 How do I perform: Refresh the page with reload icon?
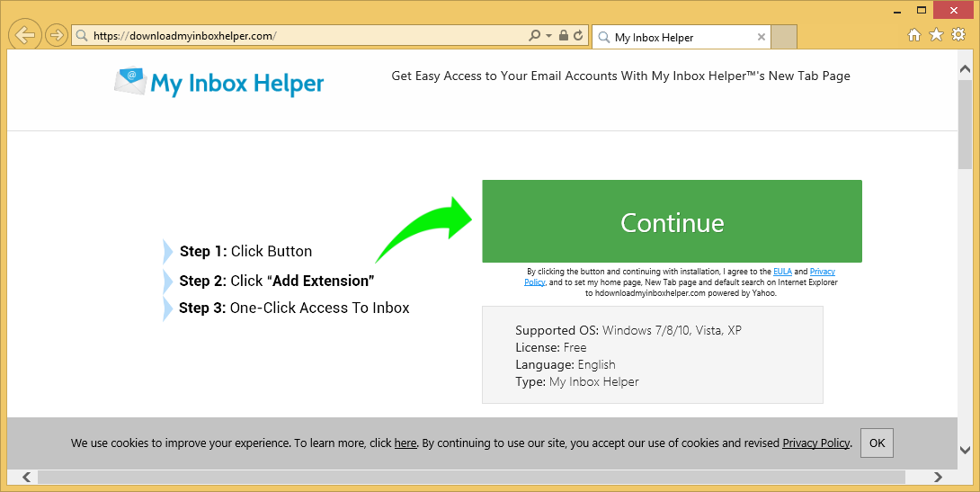578,36
